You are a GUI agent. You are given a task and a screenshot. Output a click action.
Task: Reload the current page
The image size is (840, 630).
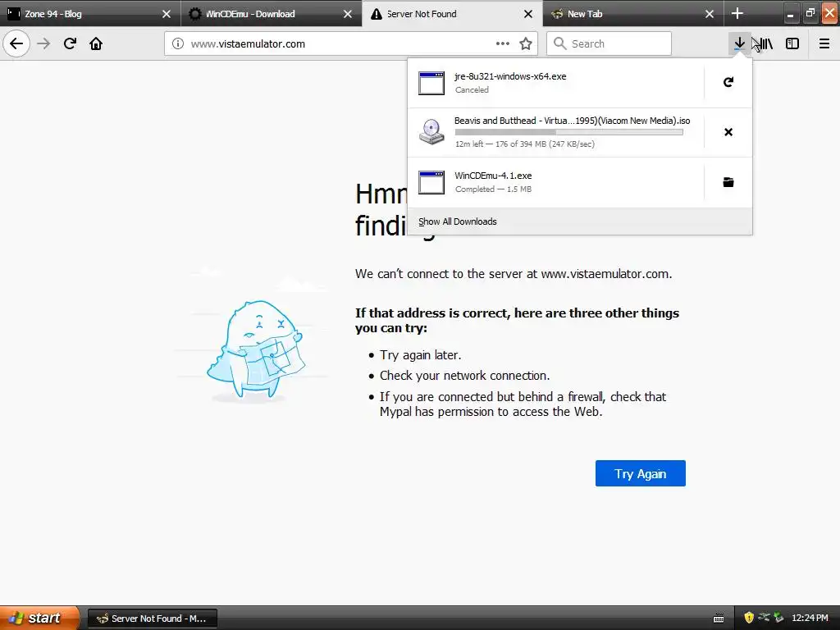pyautogui.click(x=70, y=43)
